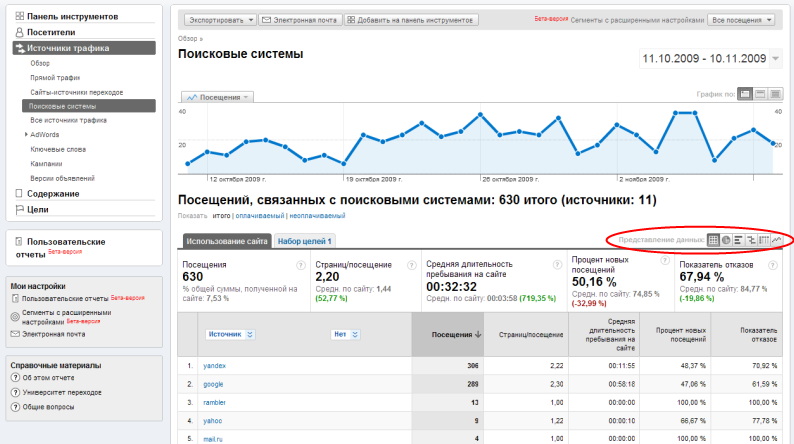Open rambler source row
The width and height of the screenshot is (794, 444).
pyautogui.click(x=215, y=402)
